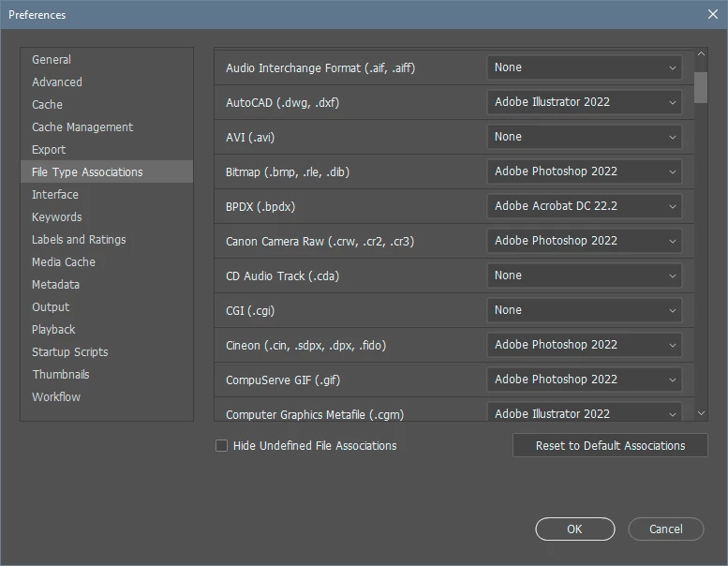The height and width of the screenshot is (566, 728).
Task: Click the 'CompuServe GIF (.gif)' label
Action: pos(283,380)
